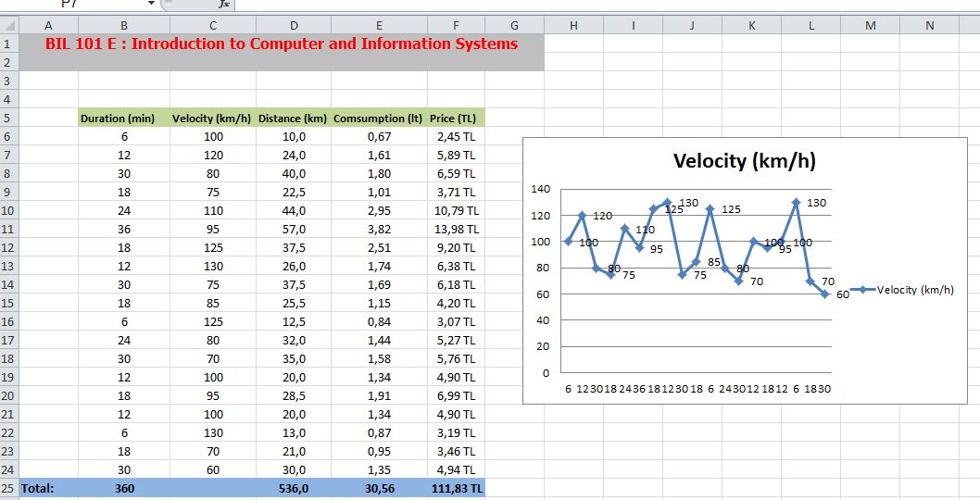
Task: Select the total duration cell 360
Action: coord(124,489)
